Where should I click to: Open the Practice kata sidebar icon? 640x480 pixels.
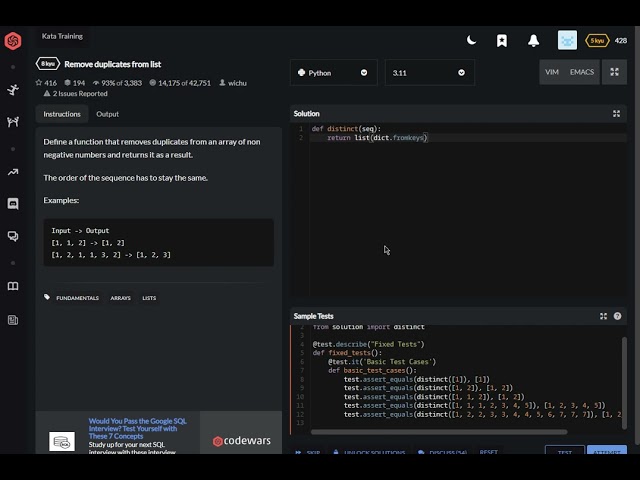[x=13, y=89]
